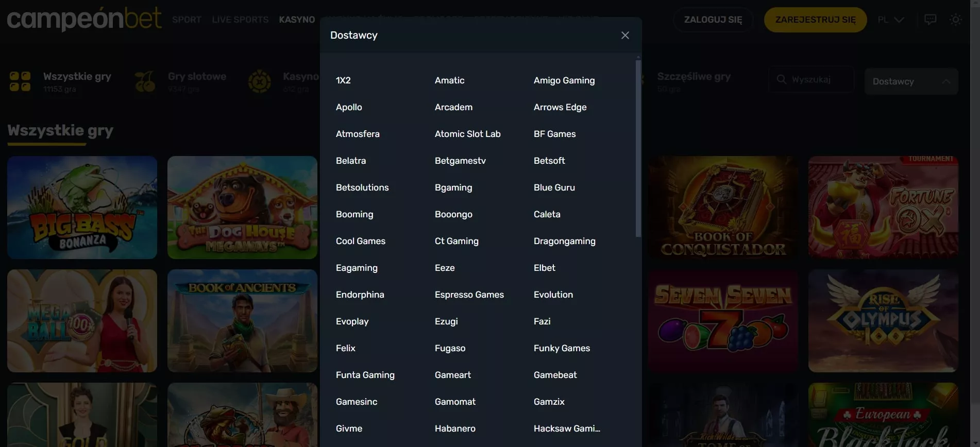This screenshot has width=980, height=447.
Task: Click the campeonbet logo
Action: coord(84,19)
